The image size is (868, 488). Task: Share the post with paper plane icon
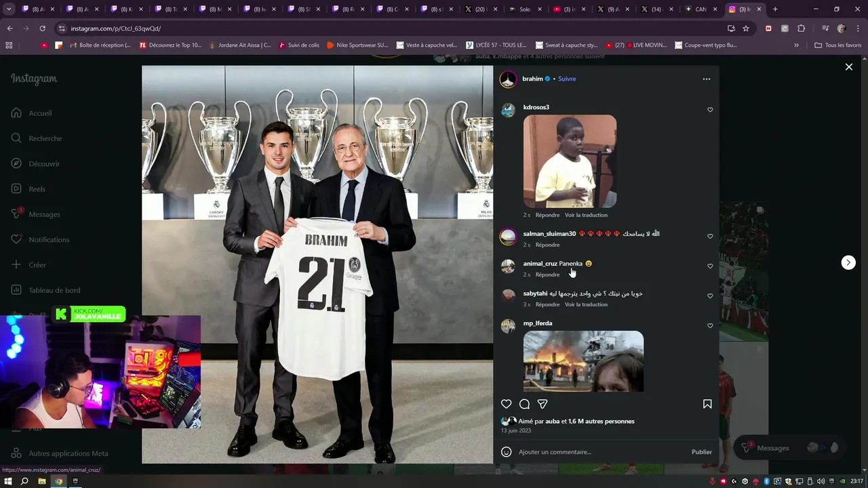click(x=542, y=404)
